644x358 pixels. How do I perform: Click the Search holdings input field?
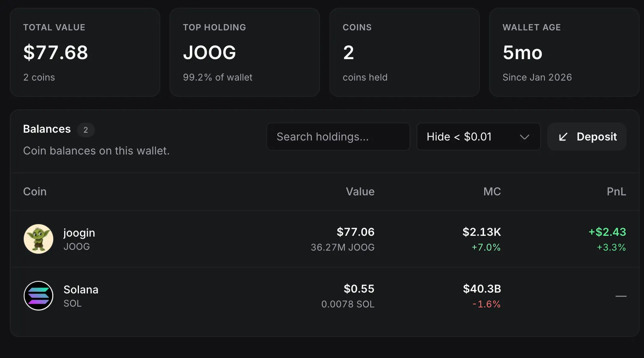point(338,137)
